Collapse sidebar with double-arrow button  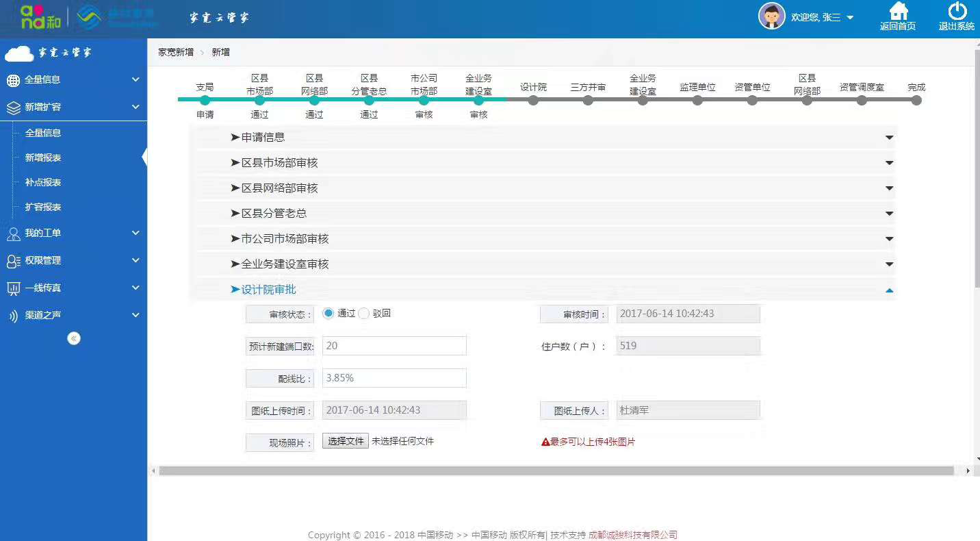[x=74, y=338]
